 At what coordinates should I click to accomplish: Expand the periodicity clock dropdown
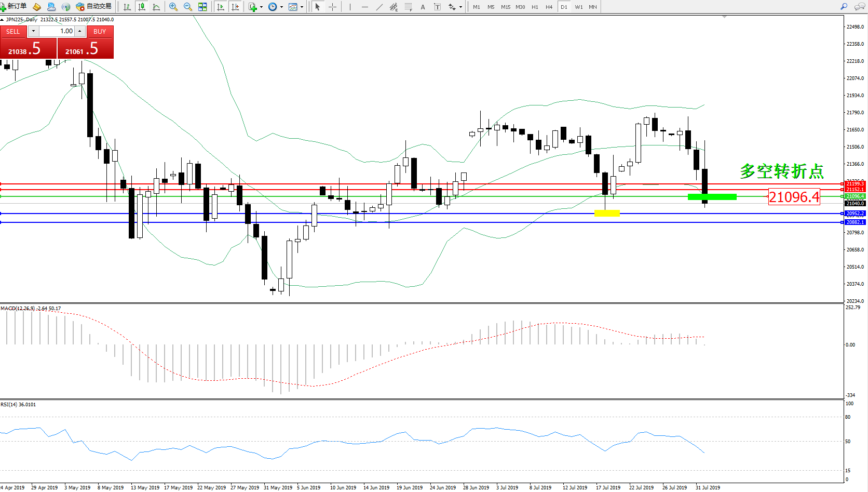click(281, 7)
